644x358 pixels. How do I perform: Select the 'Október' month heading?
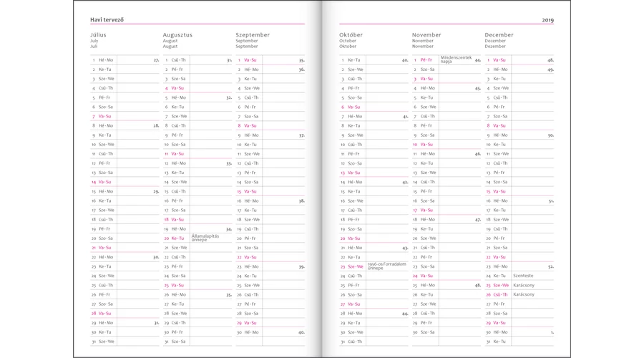click(351, 35)
